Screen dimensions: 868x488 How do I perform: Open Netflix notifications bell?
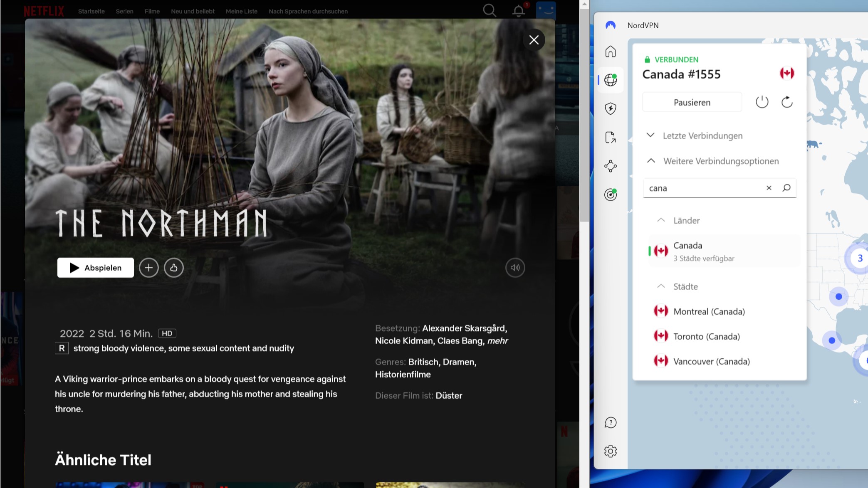[518, 11]
